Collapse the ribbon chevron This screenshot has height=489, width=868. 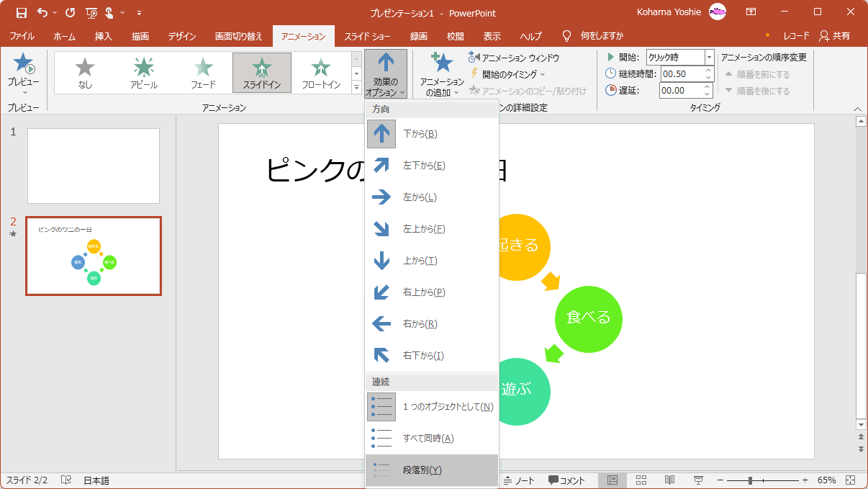pos(857,108)
